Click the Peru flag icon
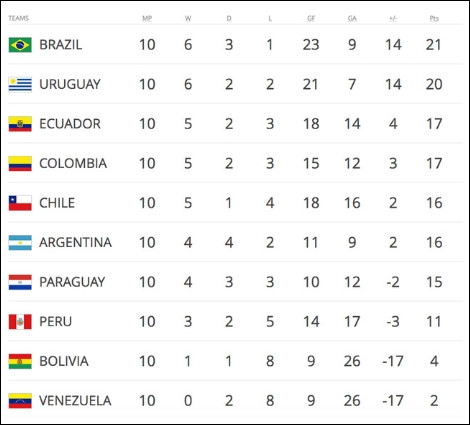This screenshot has height=425, width=470. 20,322
